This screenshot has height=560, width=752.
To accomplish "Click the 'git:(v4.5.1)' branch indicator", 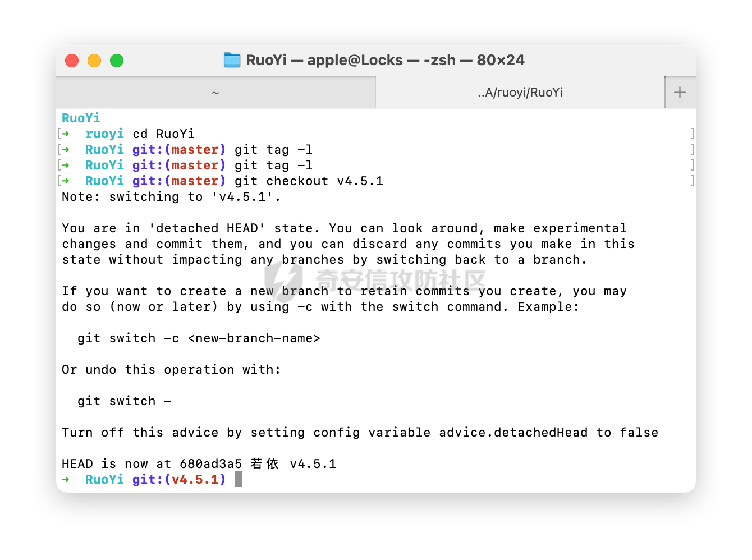I will coord(179,479).
